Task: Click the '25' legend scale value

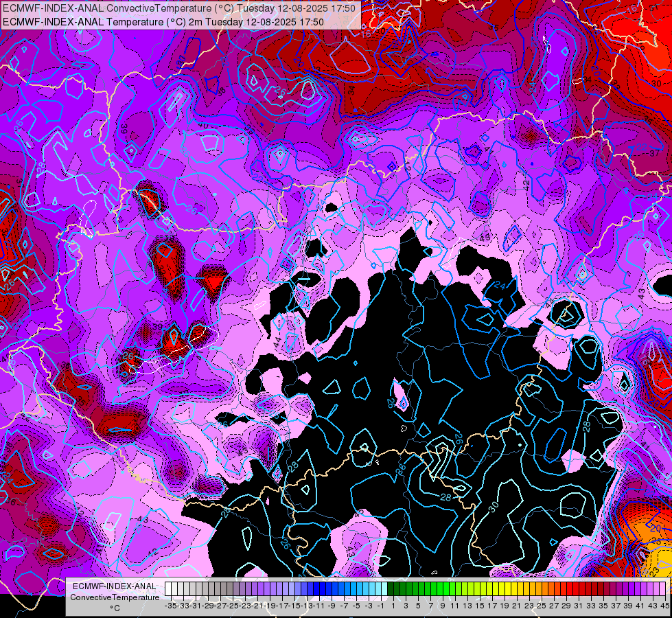Action: [542, 606]
